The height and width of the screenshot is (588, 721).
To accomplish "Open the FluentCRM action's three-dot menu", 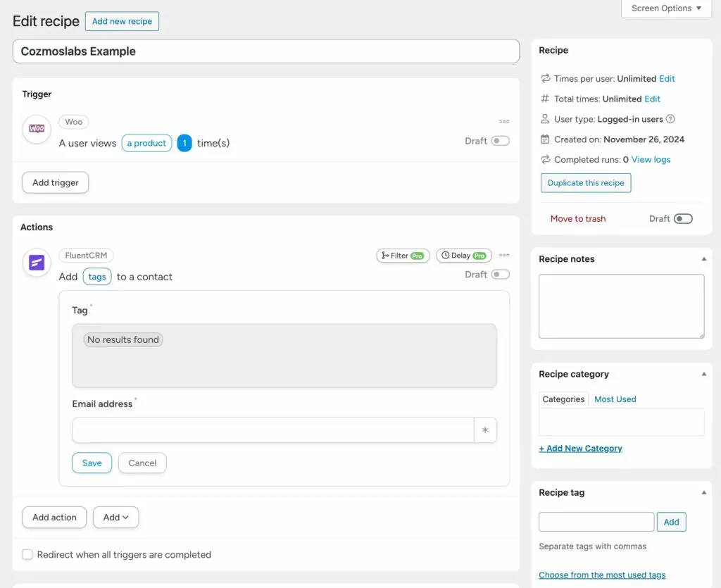I will [x=504, y=255].
